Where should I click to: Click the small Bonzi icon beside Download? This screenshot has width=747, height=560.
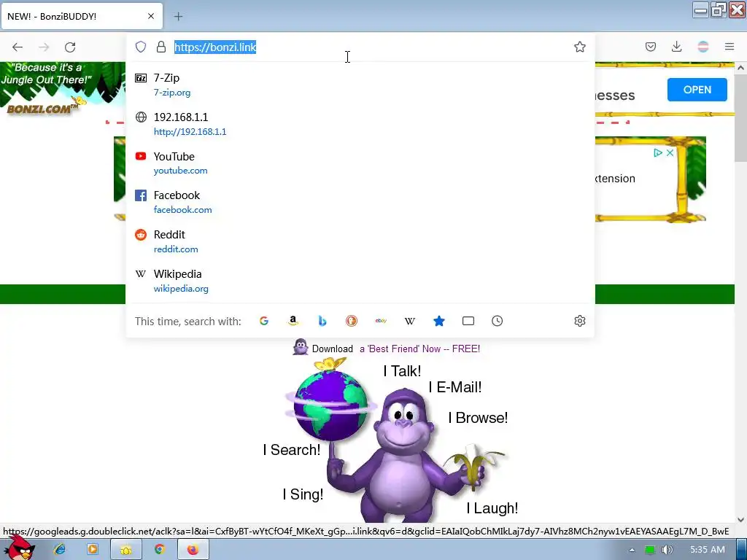301,347
